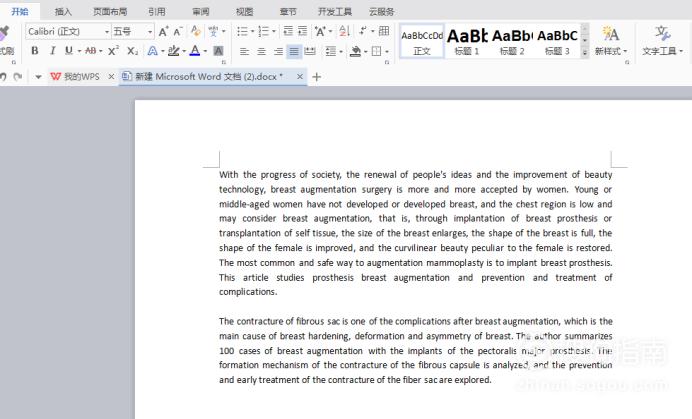692x419 pixels.
Task: Expand font color options arrow
Action: click(x=205, y=51)
